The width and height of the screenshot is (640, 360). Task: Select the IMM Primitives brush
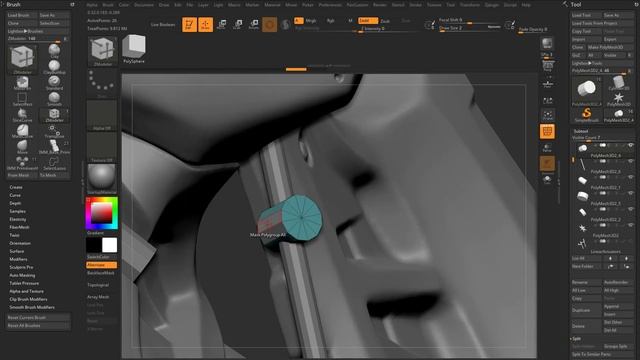pyautogui.click(x=22, y=163)
